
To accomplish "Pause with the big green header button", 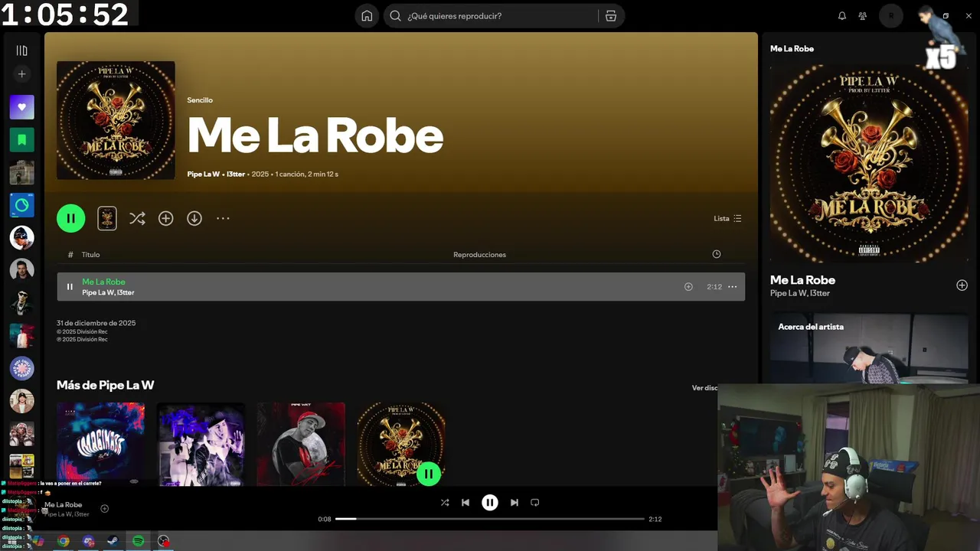I will (70, 218).
